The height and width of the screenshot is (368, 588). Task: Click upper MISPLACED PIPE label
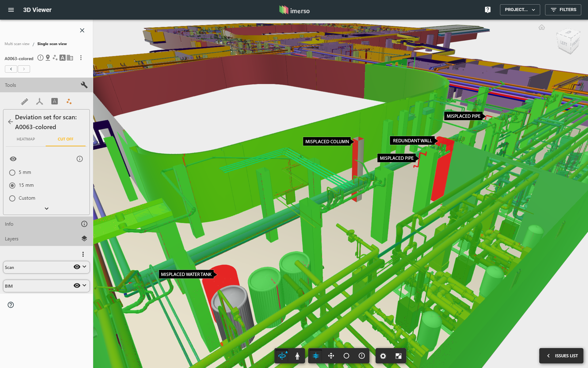[464, 116]
